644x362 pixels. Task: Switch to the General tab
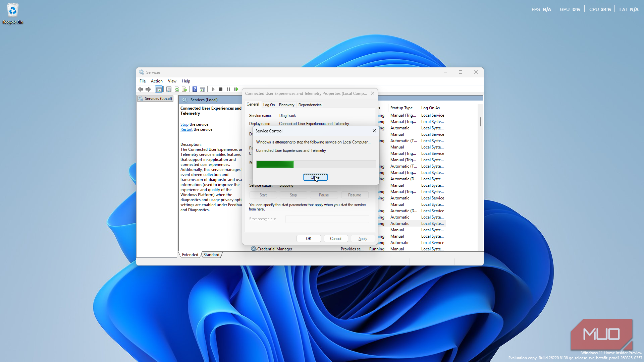coord(253,104)
